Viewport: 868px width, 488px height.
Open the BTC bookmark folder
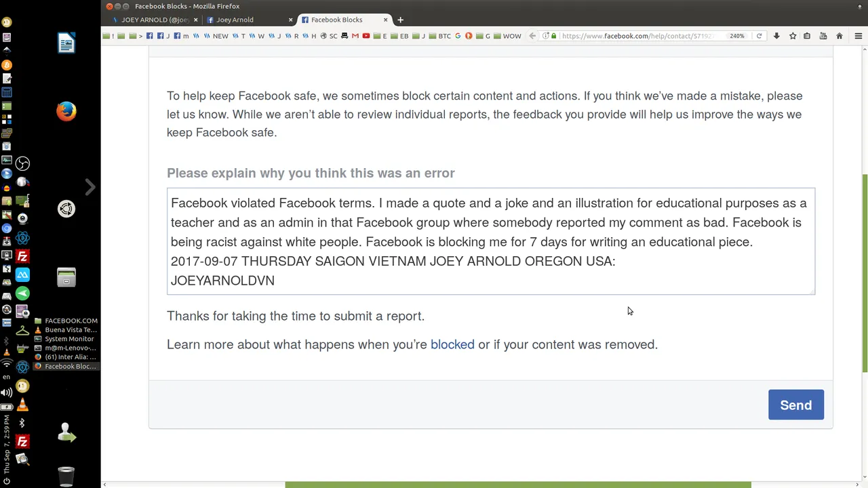pyautogui.click(x=440, y=36)
